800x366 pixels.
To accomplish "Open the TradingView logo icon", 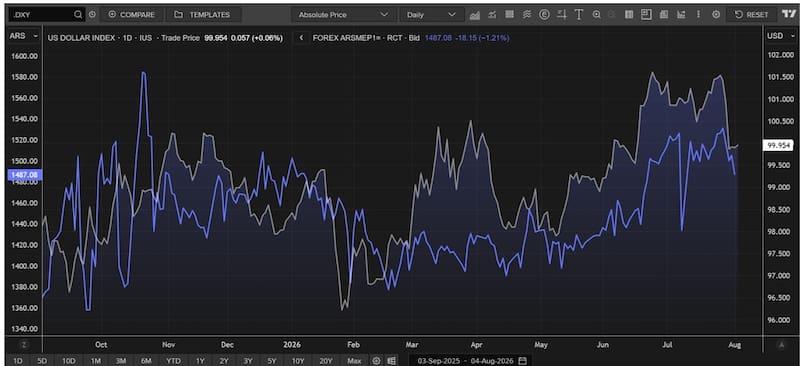I will point(788,15).
